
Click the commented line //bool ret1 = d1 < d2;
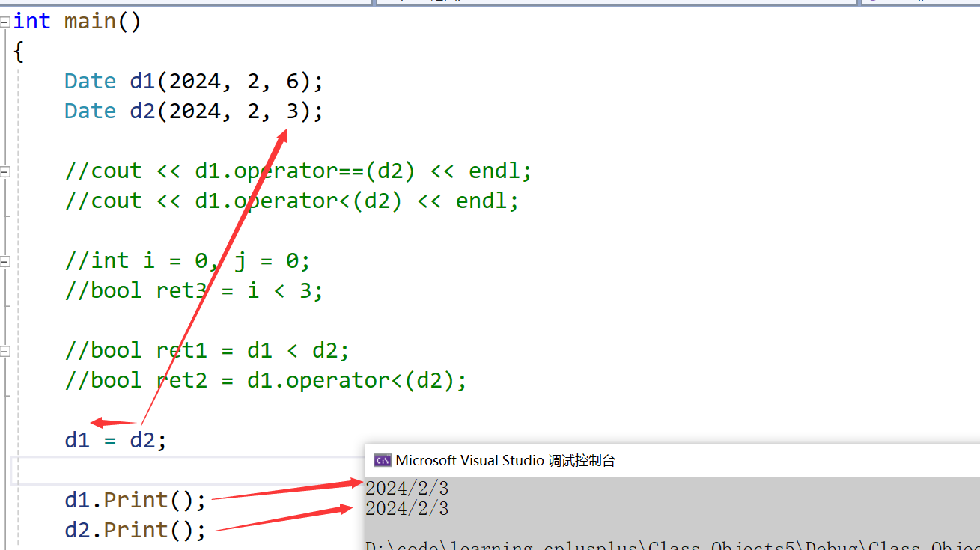(x=207, y=350)
